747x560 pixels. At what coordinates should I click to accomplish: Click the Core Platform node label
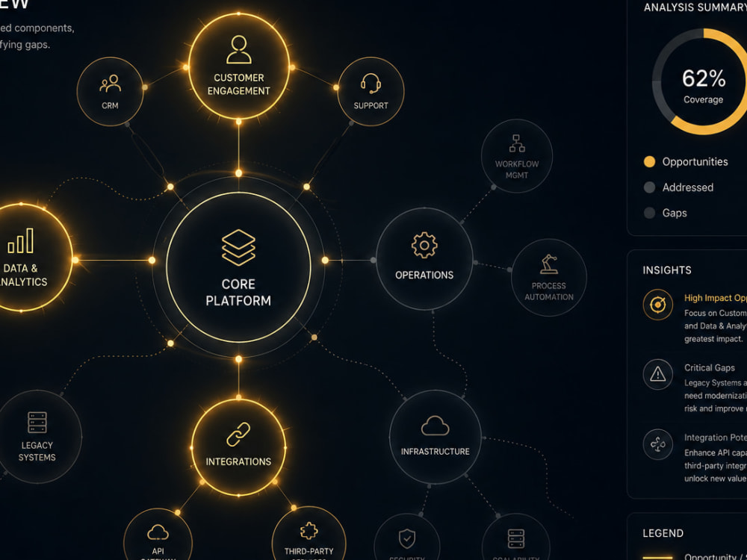coord(238,293)
